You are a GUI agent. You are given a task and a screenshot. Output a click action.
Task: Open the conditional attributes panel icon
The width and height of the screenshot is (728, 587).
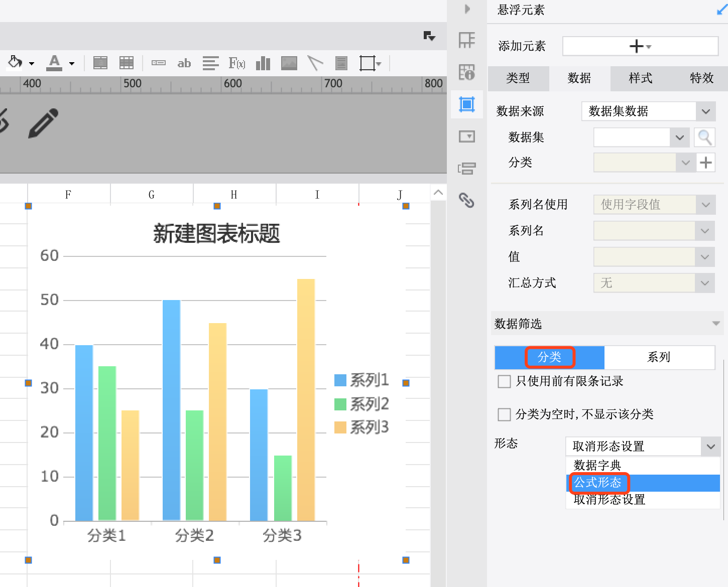click(x=467, y=169)
